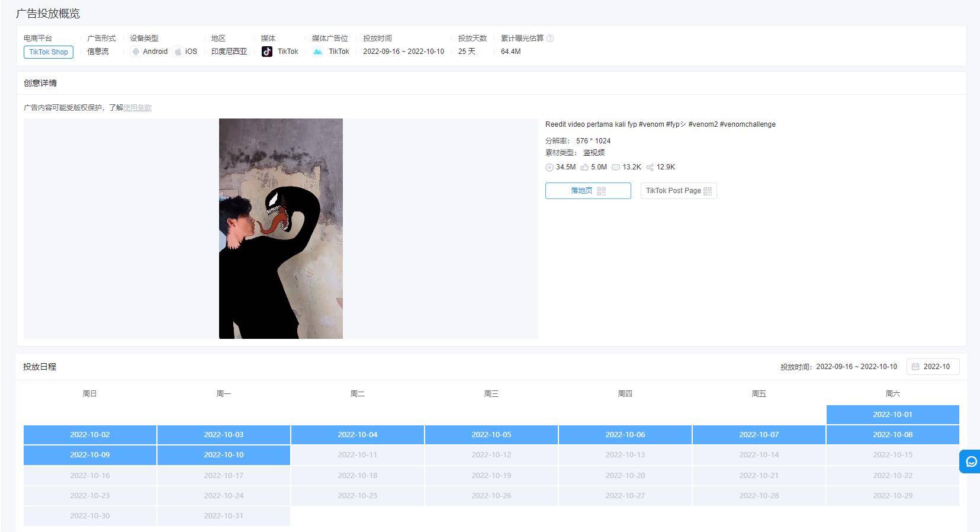Click inactive date 2022-10-11
Image resolution: width=980 pixels, height=532 pixels.
pyautogui.click(x=358, y=455)
